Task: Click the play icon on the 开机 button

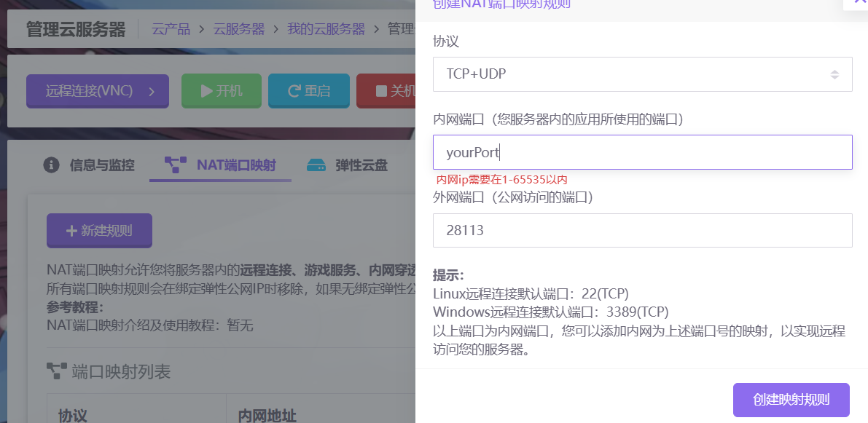Action: [x=206, y=91]
